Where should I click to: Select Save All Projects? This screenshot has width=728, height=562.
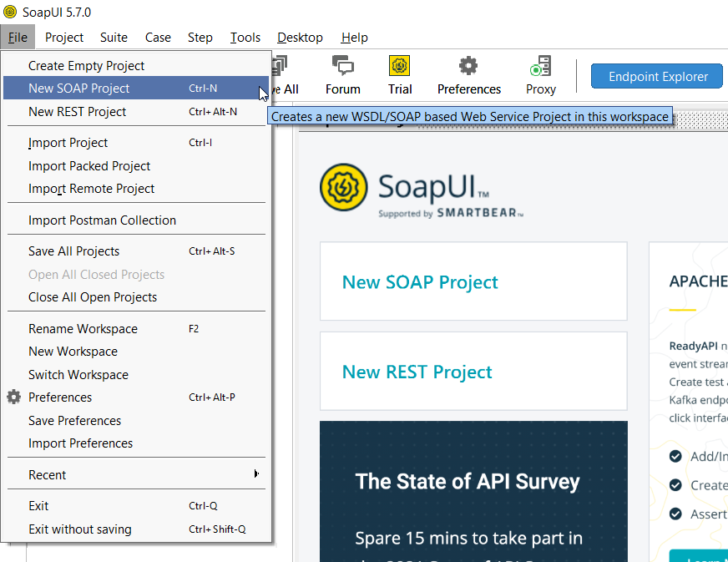pyautogui.click(x=136, y=251)
